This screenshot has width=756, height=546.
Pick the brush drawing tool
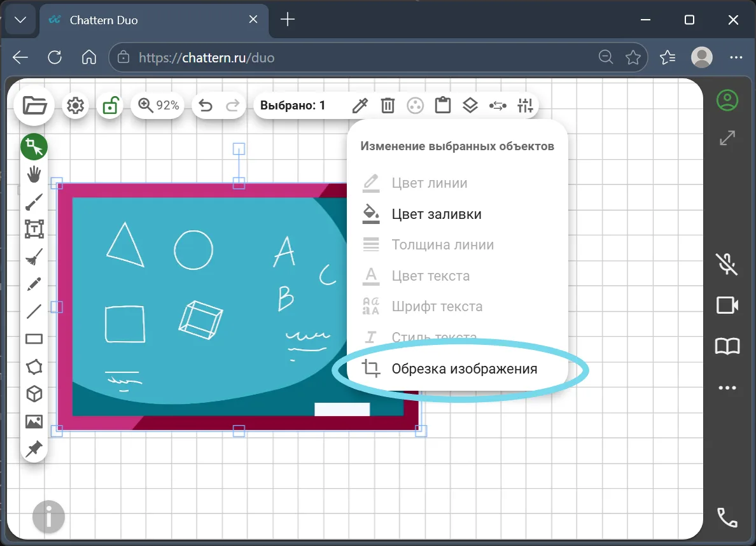(34, 202)
